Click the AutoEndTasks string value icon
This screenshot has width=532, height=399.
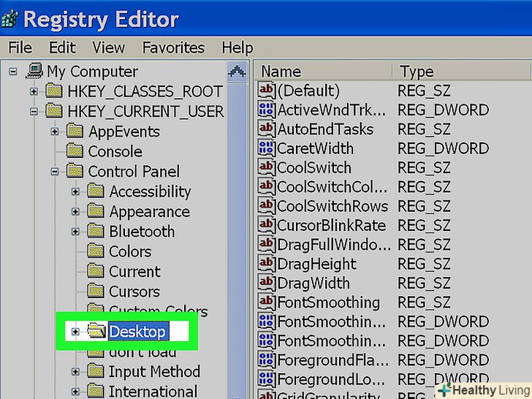266,129
